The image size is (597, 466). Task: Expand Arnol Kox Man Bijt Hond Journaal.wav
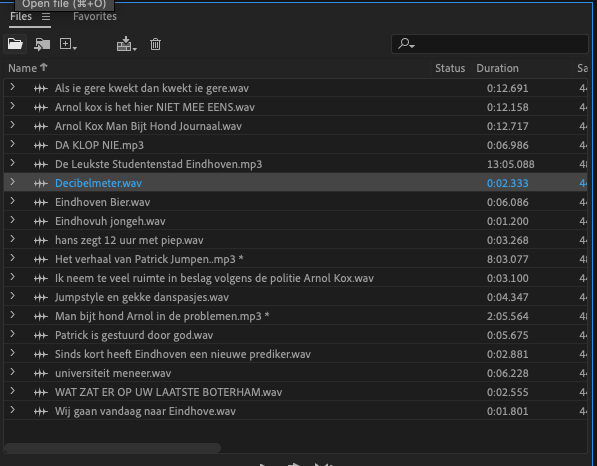[13, 125]
